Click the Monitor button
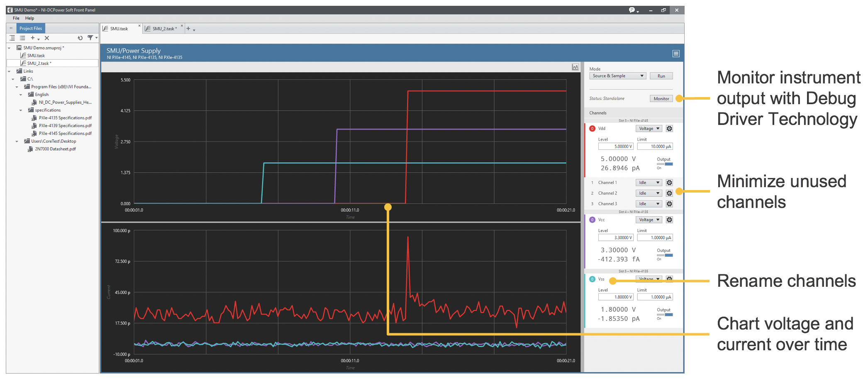Image resolution: width=868 pixels, height=381 pixels. tap(661, 99)
